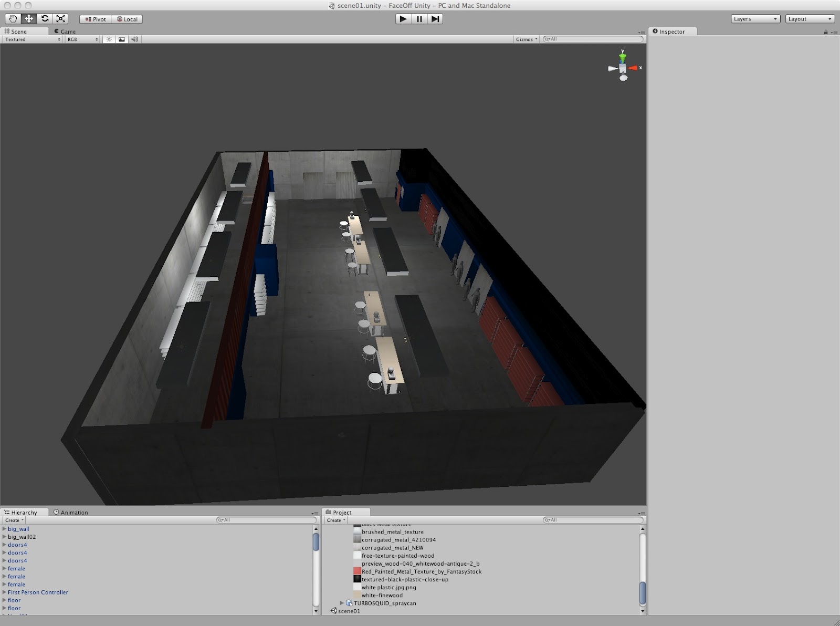Open the Create menu in the Hierarchy

click(x=13, y=520)
